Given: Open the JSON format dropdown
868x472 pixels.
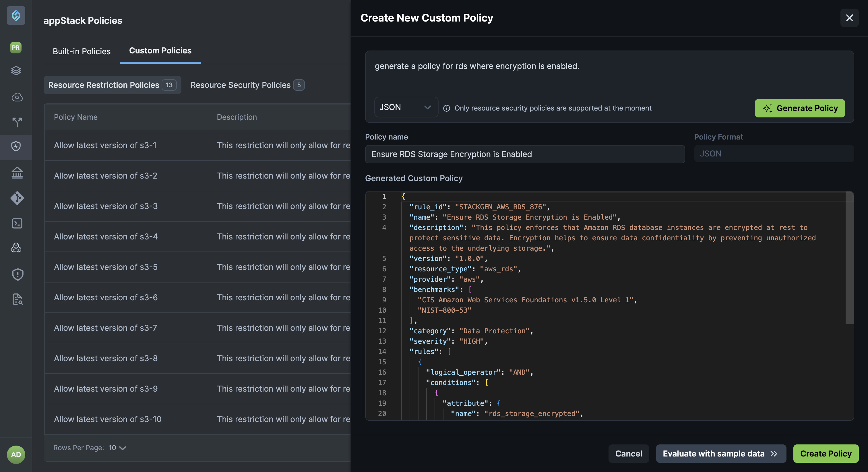Looking at the screenshot, I should (x=406, y=107).
